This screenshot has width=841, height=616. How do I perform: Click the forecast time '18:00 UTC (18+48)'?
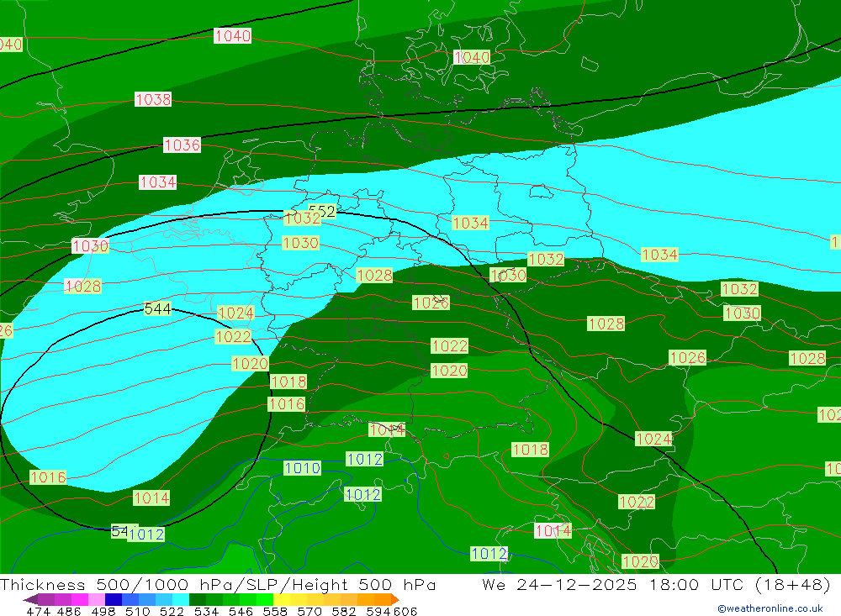pos(739,584)
